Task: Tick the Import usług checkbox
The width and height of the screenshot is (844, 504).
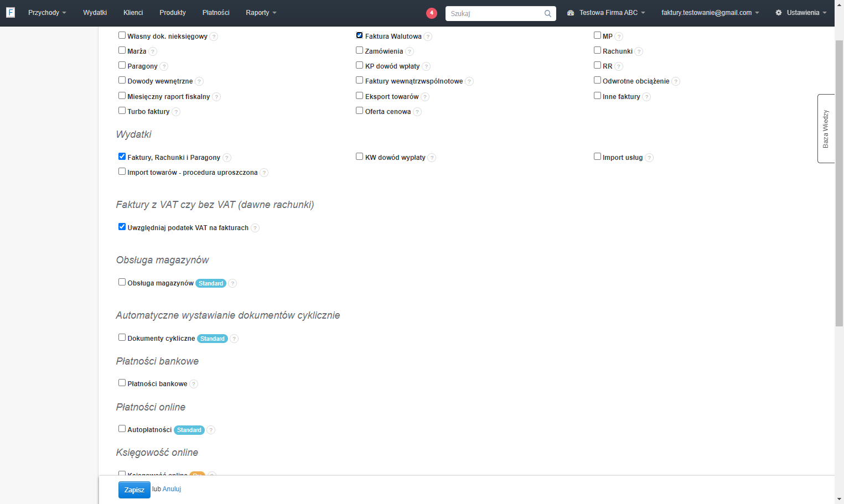Action: pos(597,157)
